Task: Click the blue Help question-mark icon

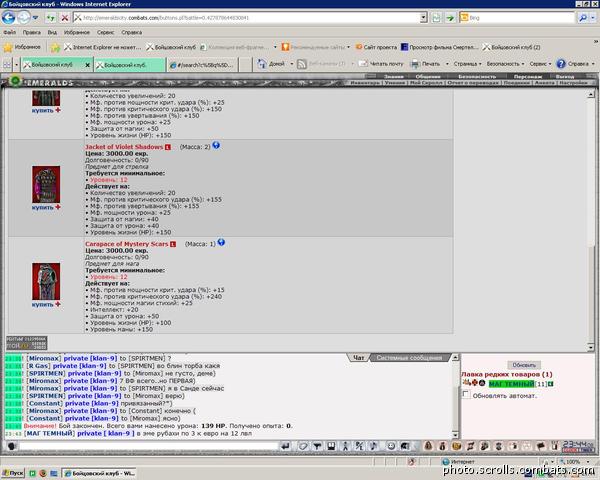Action: [x=561, y=64]
